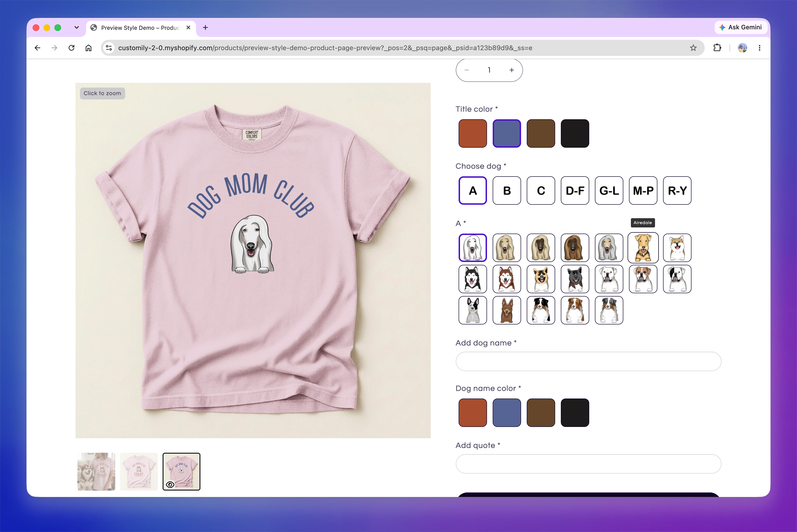Image resolution: width=797 pixels, height=532 pixels.
Task: Close the Preview Style Demo tab
Action: point(188,27)
